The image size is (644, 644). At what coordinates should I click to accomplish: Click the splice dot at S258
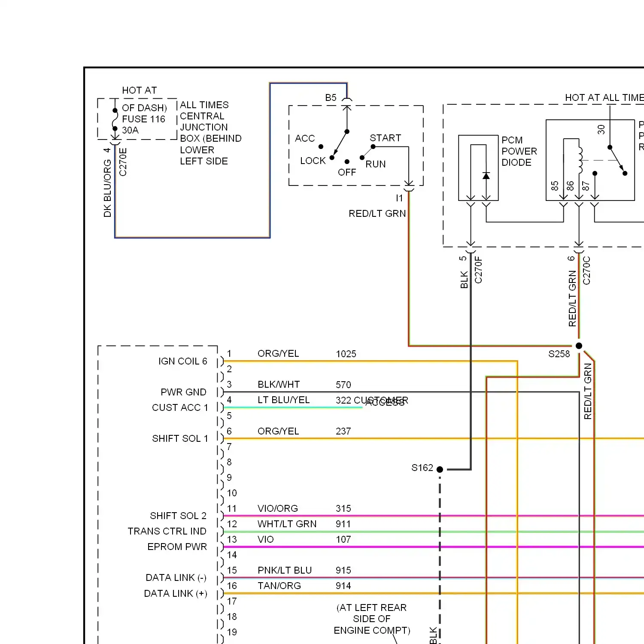coord(579,346)
